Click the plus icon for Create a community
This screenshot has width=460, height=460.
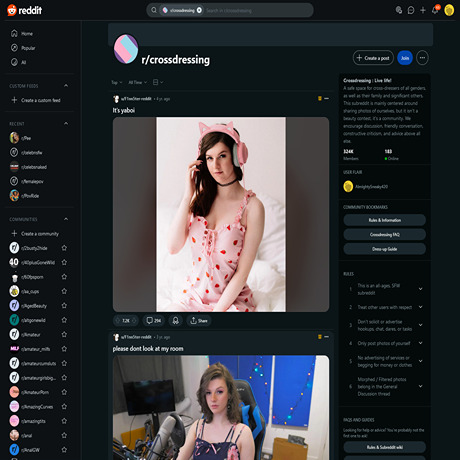pyautogui.click(x=14, y=233)
